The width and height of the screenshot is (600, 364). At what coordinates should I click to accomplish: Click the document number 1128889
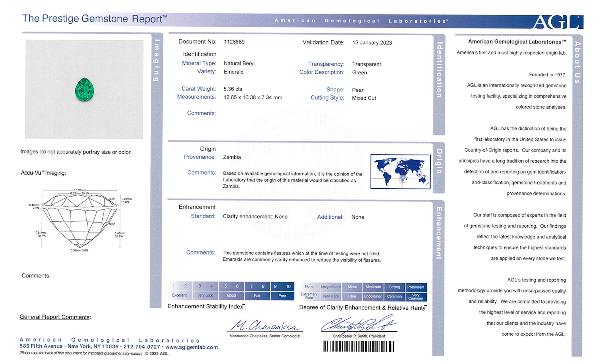(x=234, y=42)
